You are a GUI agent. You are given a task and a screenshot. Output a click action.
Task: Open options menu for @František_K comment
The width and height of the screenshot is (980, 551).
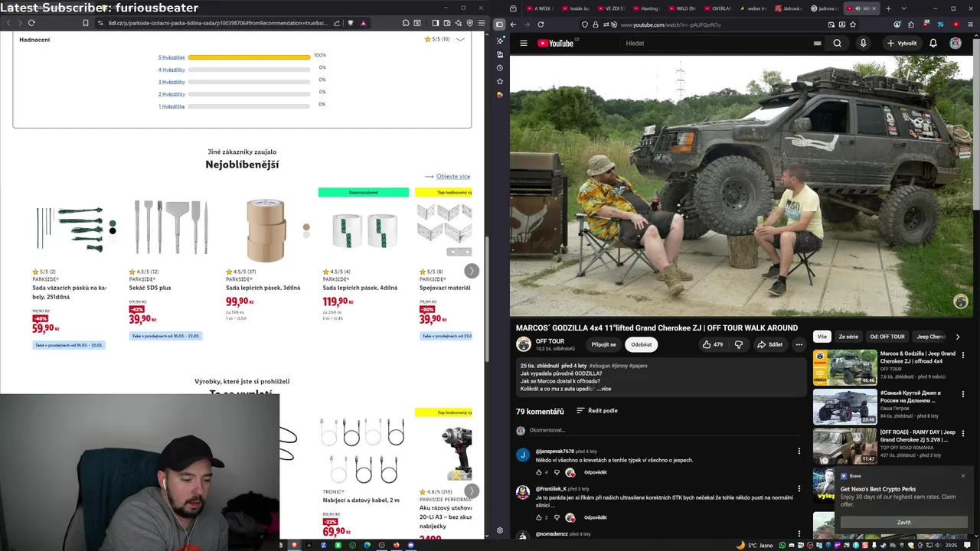[799, 488]
